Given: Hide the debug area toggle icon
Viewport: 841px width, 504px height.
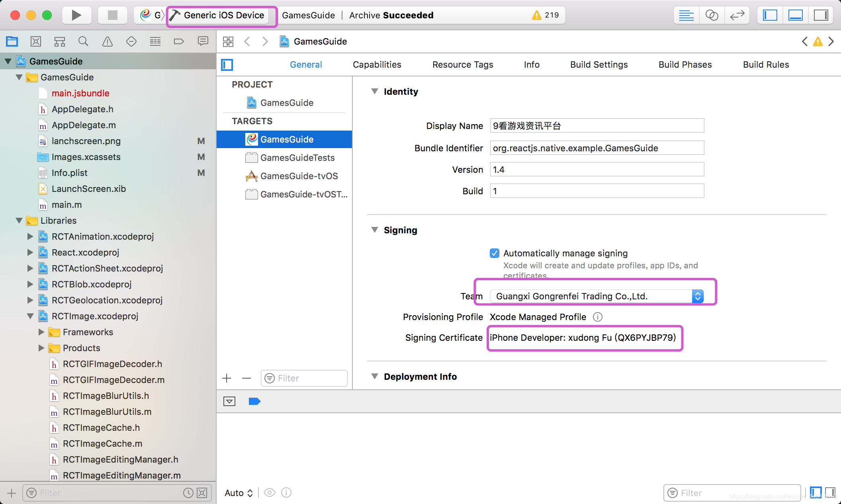Looking at the screenshot, I should (229, 401).
